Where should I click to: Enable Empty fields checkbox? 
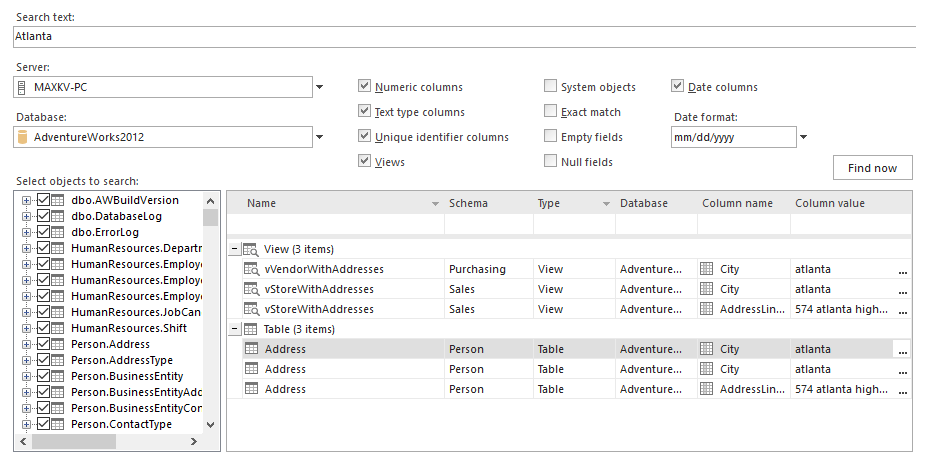point(550,136)
